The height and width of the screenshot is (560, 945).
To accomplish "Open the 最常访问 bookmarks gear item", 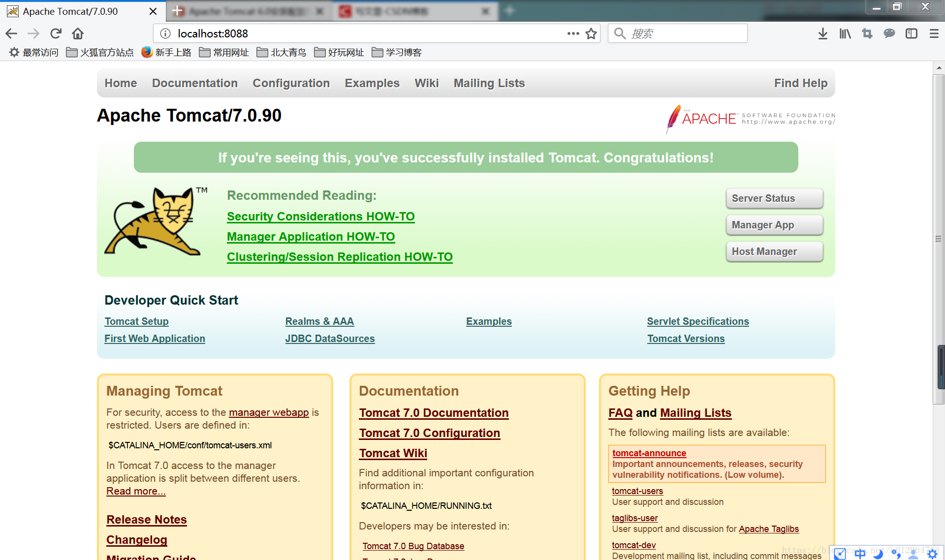I will (x=33, y=52).
